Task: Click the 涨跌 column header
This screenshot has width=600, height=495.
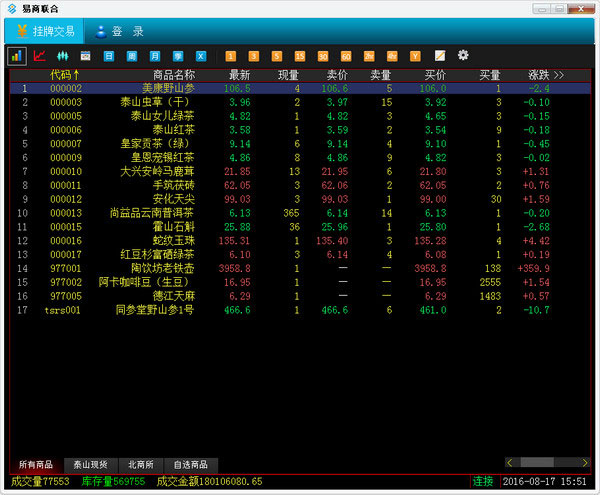Action: (539, 75)
